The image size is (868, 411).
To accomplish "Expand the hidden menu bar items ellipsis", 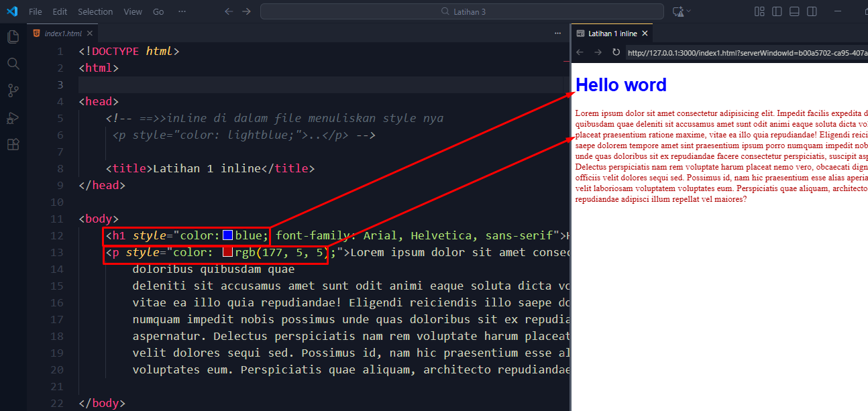I will pos(182,11).
